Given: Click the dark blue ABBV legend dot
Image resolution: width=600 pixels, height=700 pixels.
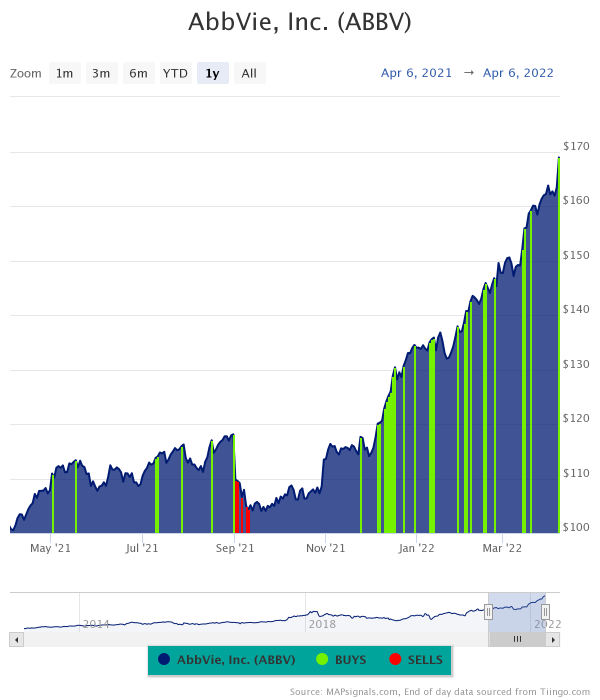Looking at the screenshot, I should [x=164, y=659].
